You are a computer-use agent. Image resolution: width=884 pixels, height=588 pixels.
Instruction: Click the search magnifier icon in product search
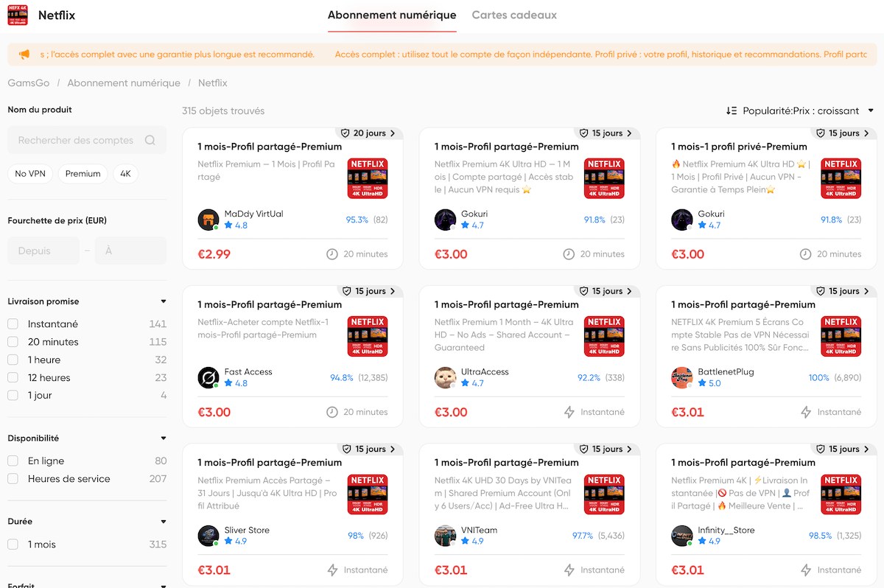150,140
